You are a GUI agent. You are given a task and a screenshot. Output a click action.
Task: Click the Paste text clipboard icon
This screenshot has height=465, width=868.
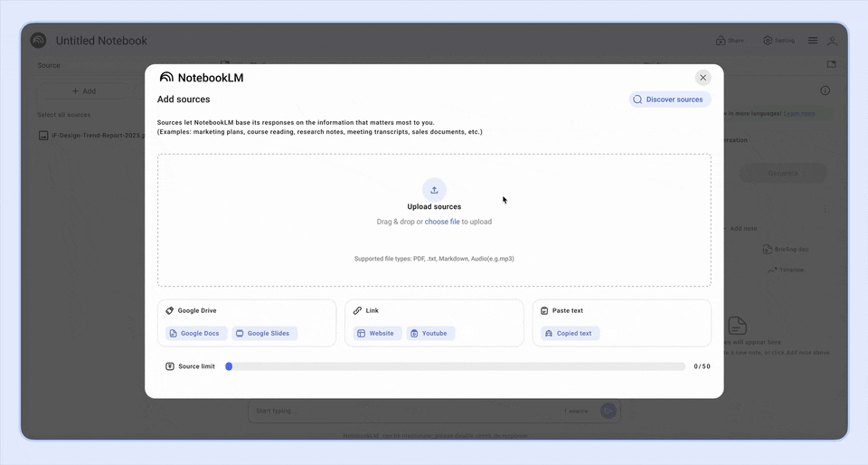pos(544,310)
